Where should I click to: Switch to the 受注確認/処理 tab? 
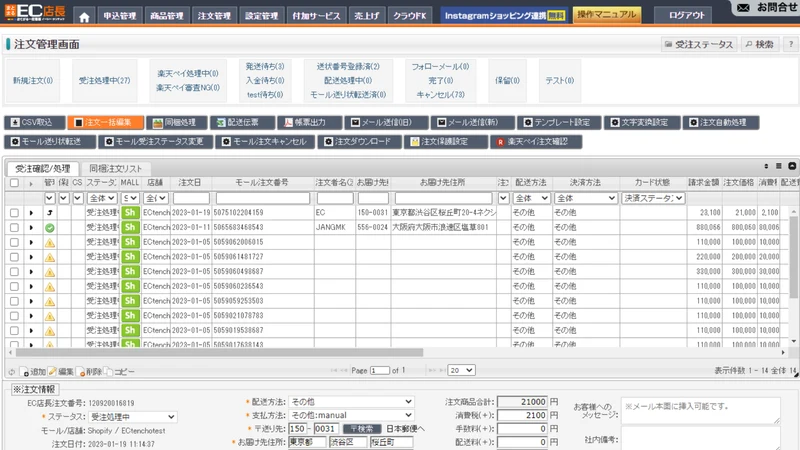coord(43,168)
